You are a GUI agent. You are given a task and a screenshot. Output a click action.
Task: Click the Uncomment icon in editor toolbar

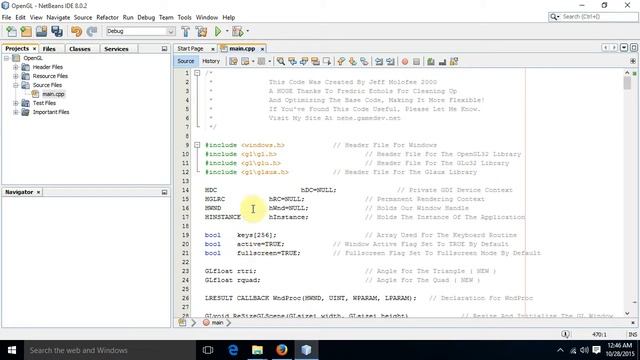pos(442,61)
